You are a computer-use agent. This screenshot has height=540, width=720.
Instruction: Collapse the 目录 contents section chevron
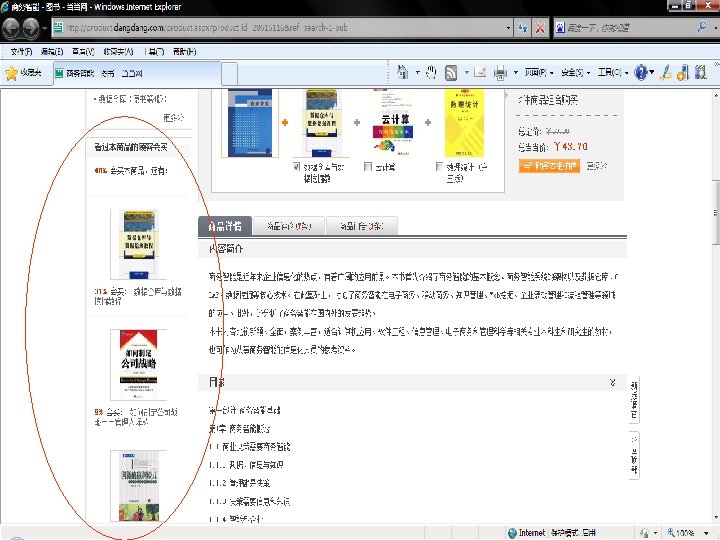click(x=613, y=382)
